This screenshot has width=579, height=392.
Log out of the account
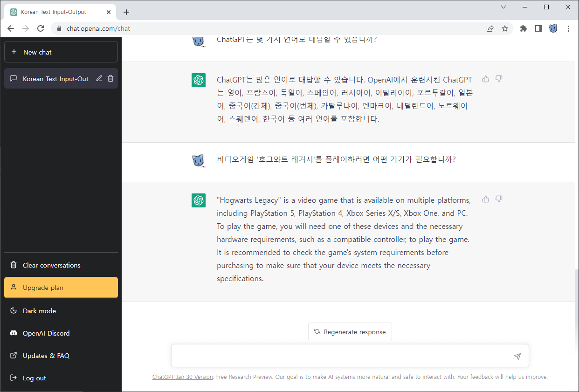(x=61, y=378)
